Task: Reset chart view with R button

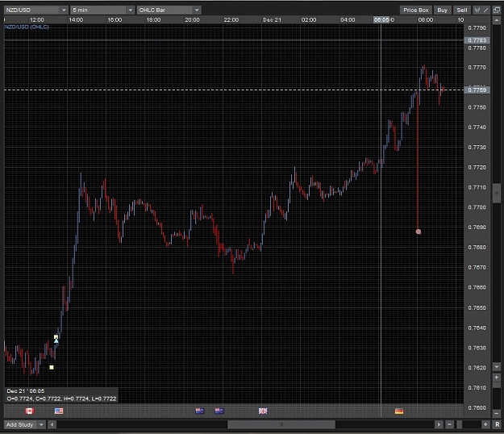Action: (x=497, y=424)
